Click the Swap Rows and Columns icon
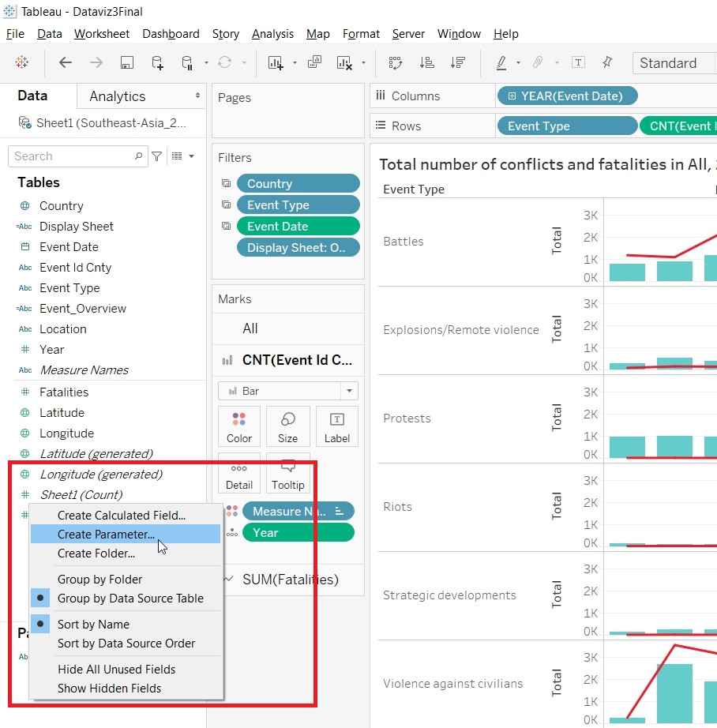The image size is (717, 728). (395, 63)
